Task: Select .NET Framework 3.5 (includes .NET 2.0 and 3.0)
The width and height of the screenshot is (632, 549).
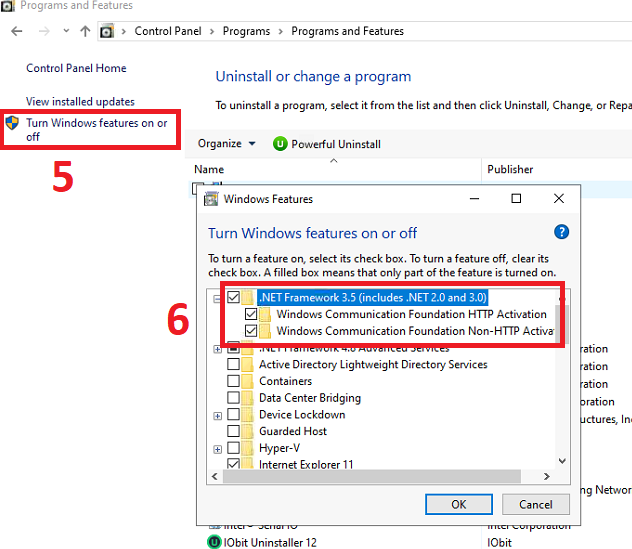Action: [x=373, y=297]
